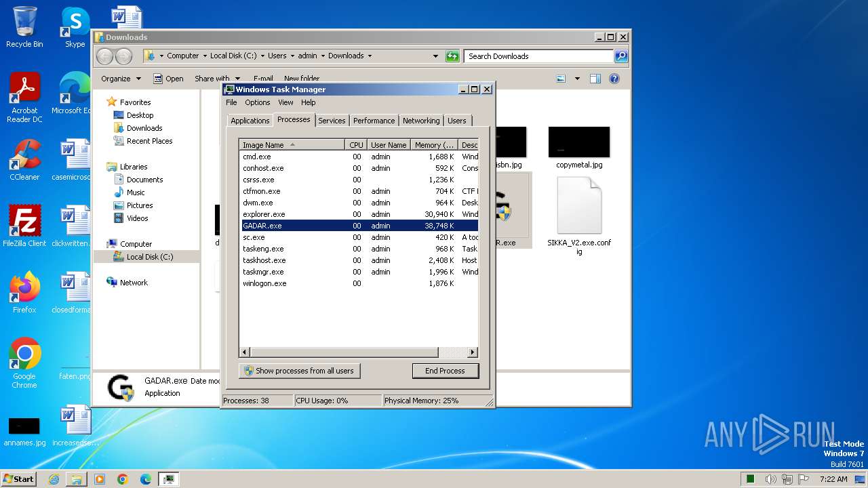Image resolution: width=868 pixels, height=488 pixels.
Task: Click the Explorer address refresh icon
Action: pyautogui.click(x=453, y=56)
